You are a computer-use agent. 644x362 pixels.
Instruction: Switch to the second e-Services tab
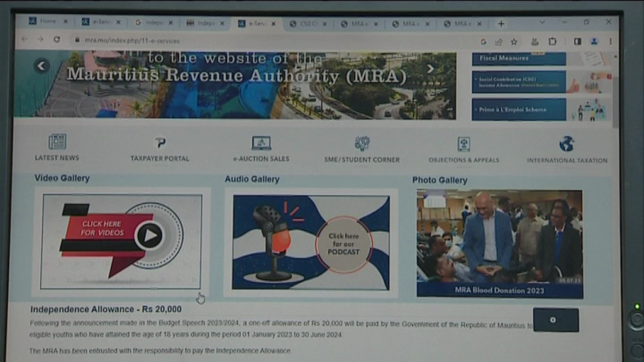coord(257,23)
